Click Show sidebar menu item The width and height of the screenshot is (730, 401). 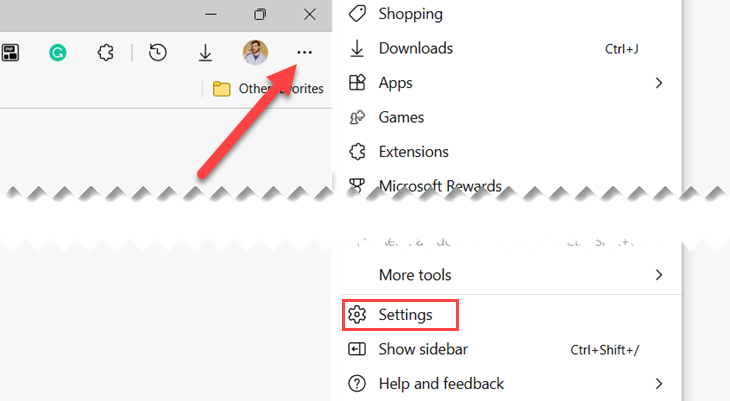click(x=423, y=349)
